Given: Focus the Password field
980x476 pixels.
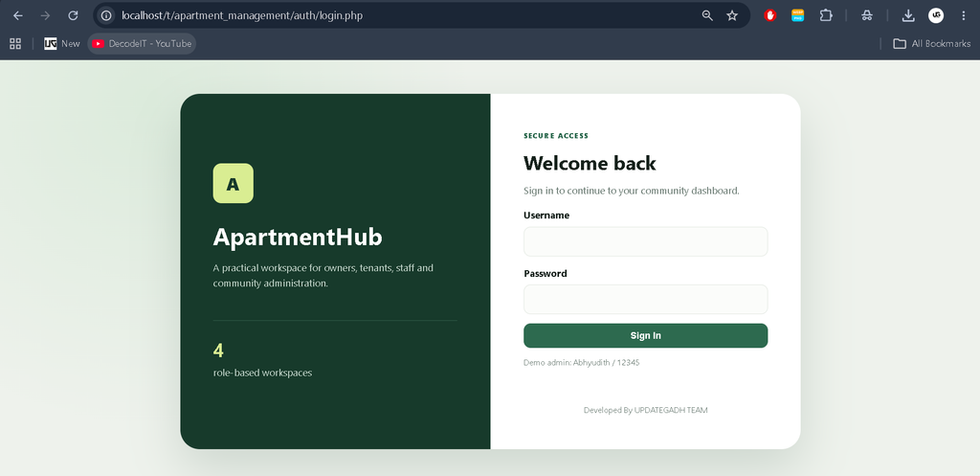Looking at the screenshot, I should [x=646, y=300].
